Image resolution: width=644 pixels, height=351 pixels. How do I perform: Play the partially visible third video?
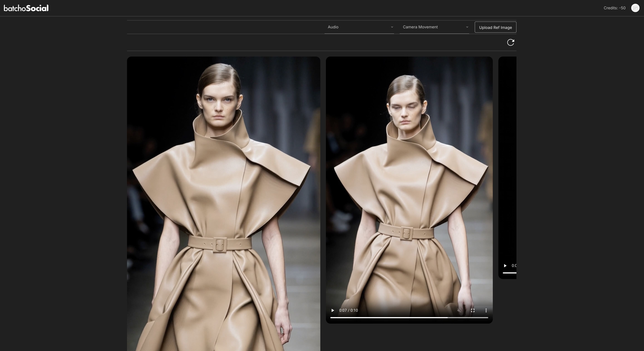tap(505, 266)
